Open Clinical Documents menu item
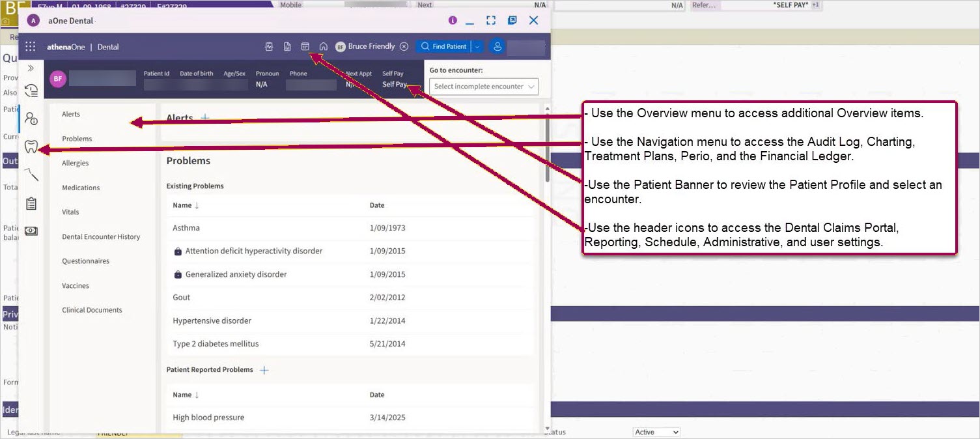 (x=92, y=310)
